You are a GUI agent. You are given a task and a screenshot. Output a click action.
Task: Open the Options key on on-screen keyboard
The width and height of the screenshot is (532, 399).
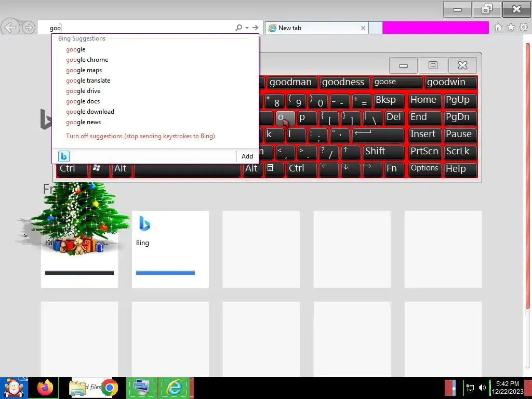click(425, 169)
